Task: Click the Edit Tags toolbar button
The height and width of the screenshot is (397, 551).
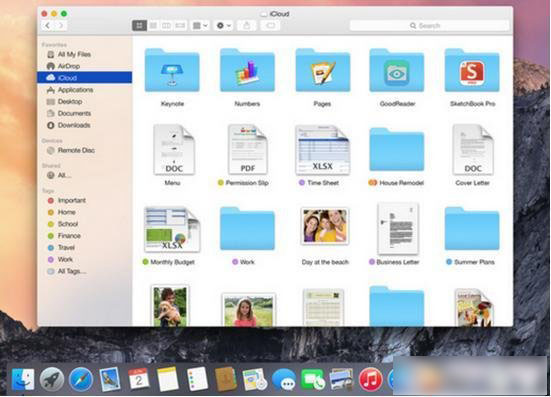Action: pos(270,25)
